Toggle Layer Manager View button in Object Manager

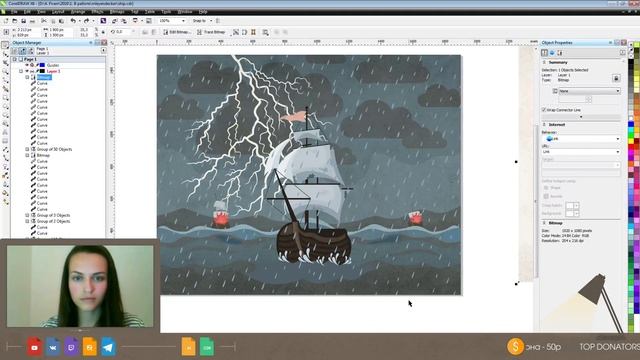click(31, 51)
